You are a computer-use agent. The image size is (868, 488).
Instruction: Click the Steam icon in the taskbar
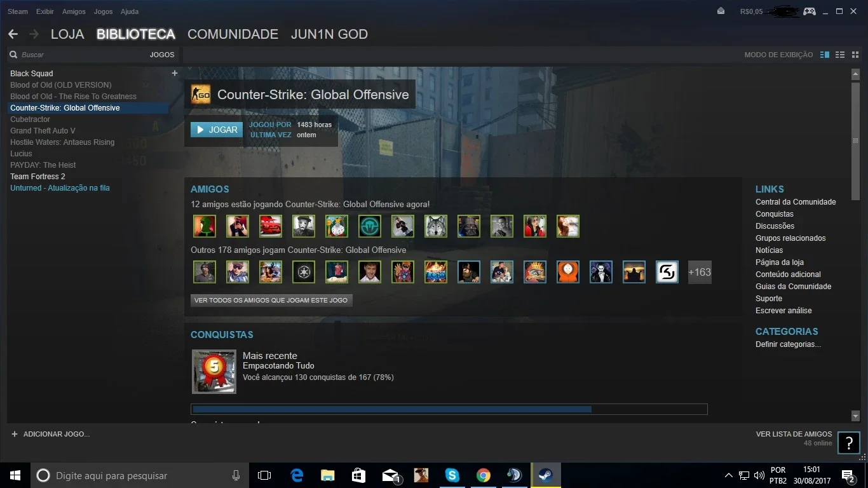click(546, 475)
